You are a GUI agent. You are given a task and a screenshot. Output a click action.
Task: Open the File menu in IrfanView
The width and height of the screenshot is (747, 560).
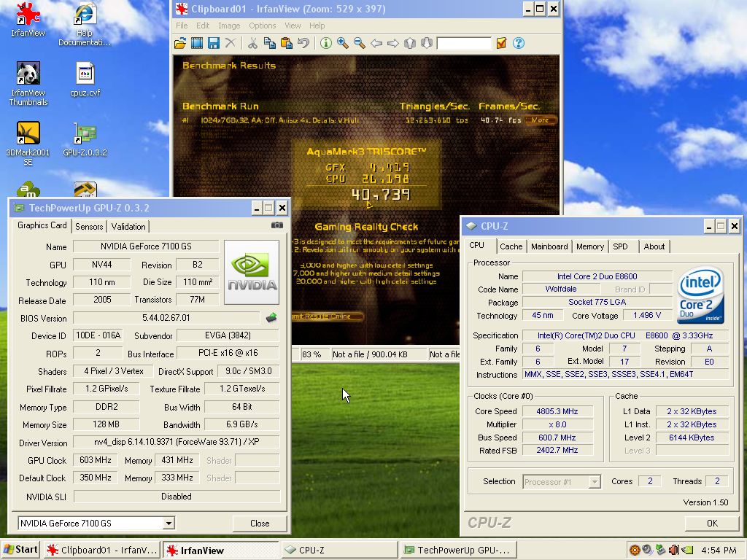click(x=182, y=26)
